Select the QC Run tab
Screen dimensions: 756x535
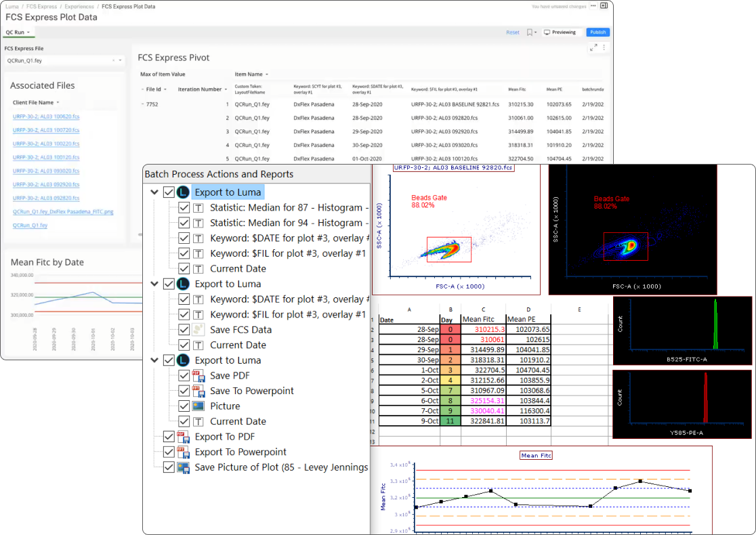point(16,32)
